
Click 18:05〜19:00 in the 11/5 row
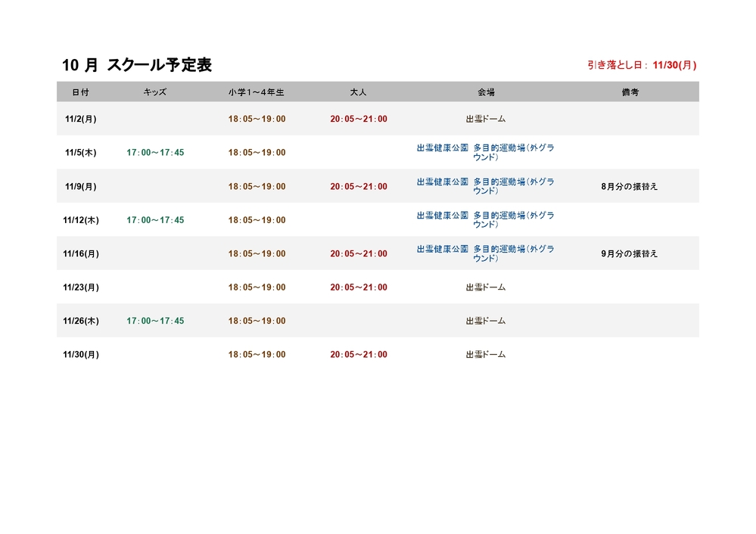point(257,153)
